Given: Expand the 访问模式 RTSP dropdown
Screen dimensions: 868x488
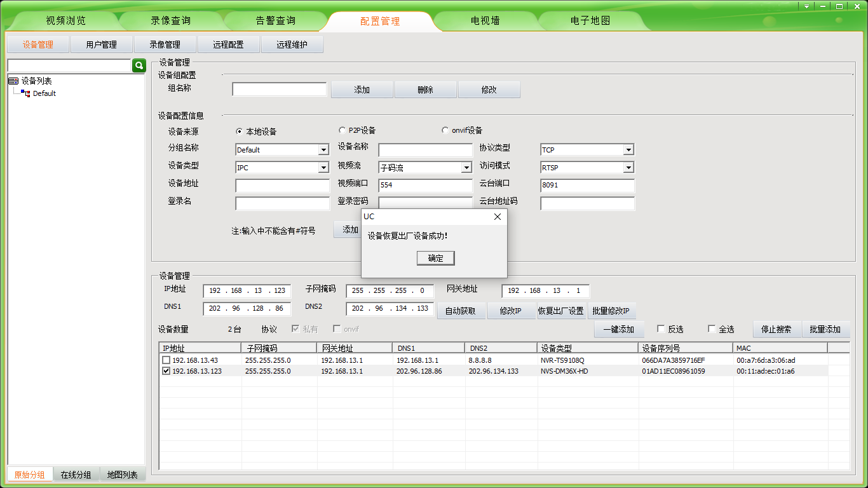Looking at the screenshot, I should [x=628, y=168].
